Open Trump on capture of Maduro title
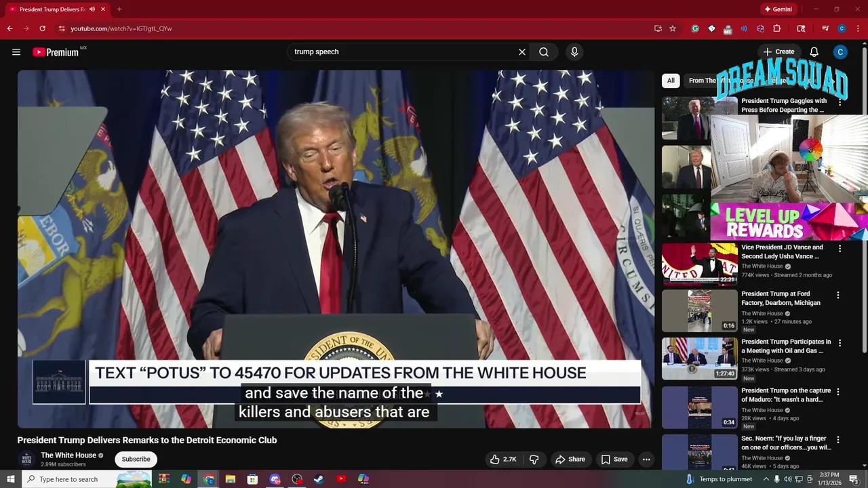This screenshot has height=488, width=868. 786,395
